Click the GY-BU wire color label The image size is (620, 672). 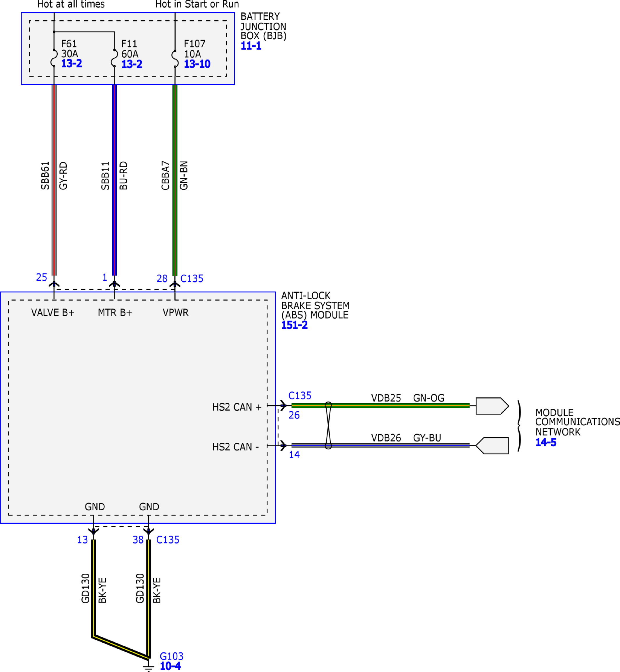click(x=427, y=438)
